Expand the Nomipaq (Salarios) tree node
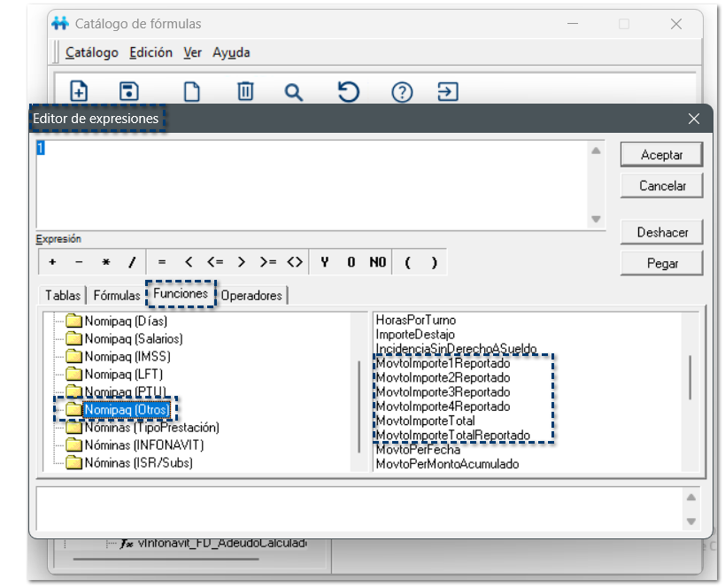The width and height of the screenshot is (725, 588). coord(133,338)
